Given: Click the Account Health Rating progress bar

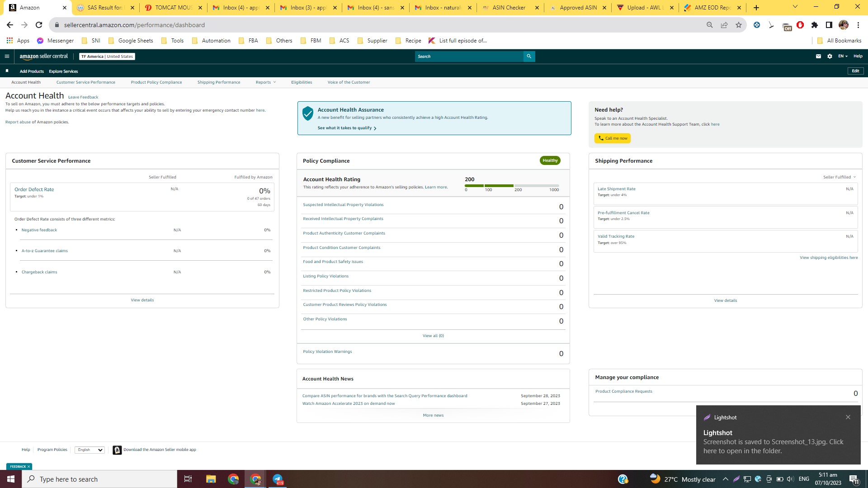Looking at the screenshot, I should pos(512,186).
